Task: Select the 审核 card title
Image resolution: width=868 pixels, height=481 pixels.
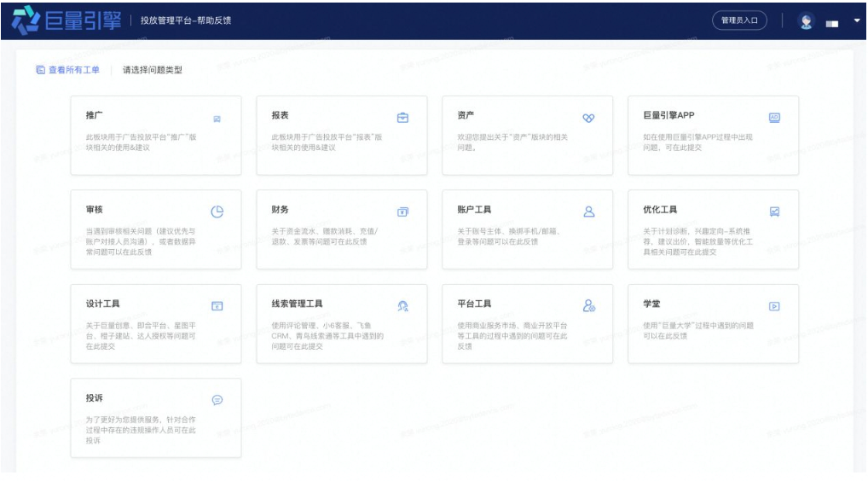Action: 94,209
